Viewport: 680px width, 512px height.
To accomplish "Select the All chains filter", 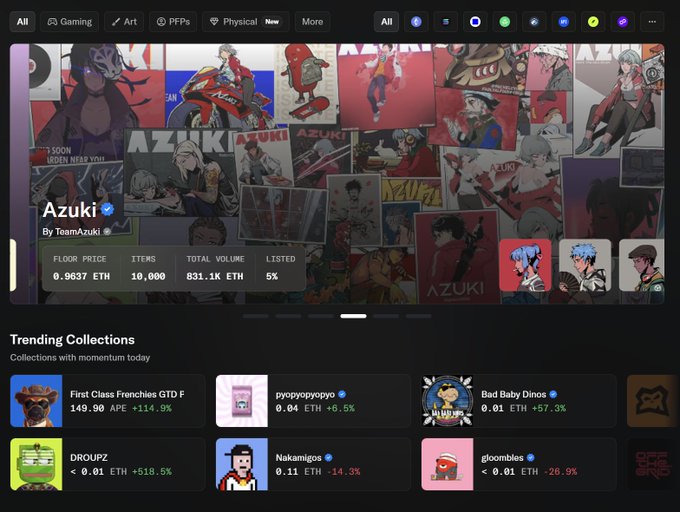I will (386, 22).
